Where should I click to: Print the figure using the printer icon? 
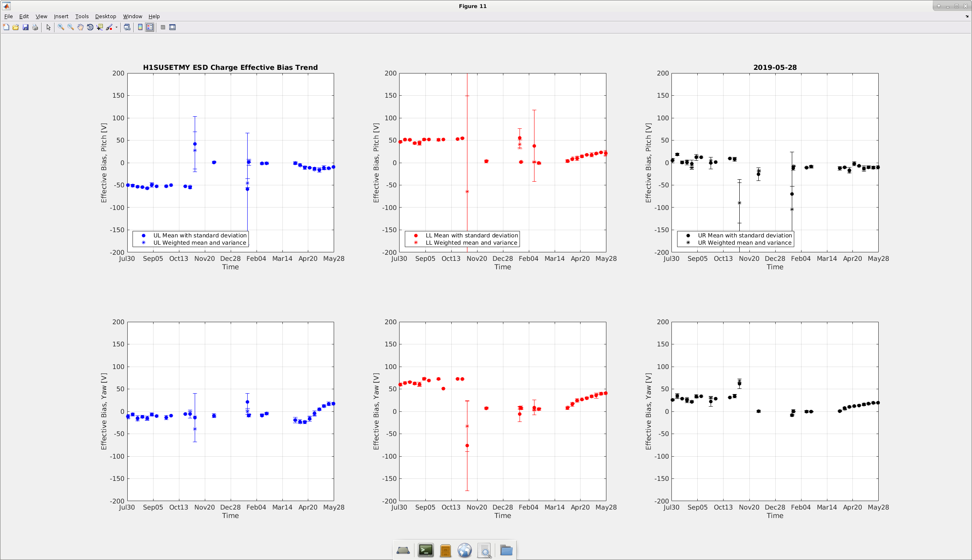(35, 27)
